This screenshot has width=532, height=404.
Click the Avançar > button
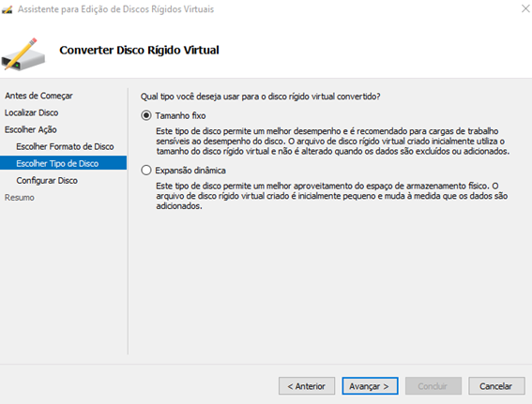[x=370, y=386]
